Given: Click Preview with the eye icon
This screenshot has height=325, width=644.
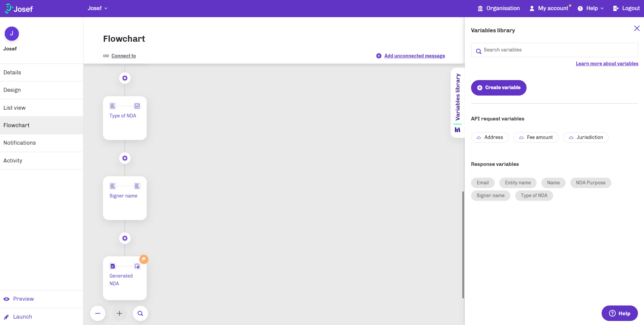Looking at the screenshot, I should coord(19,299).
